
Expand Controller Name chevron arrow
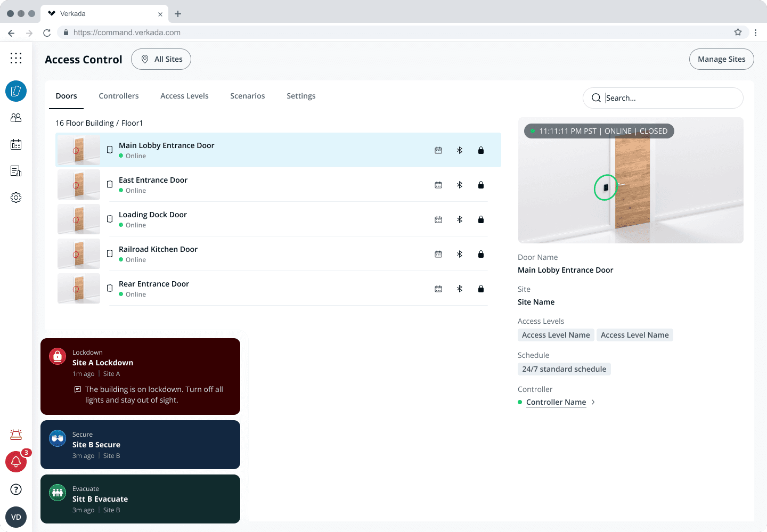click(x=593, y=402)
